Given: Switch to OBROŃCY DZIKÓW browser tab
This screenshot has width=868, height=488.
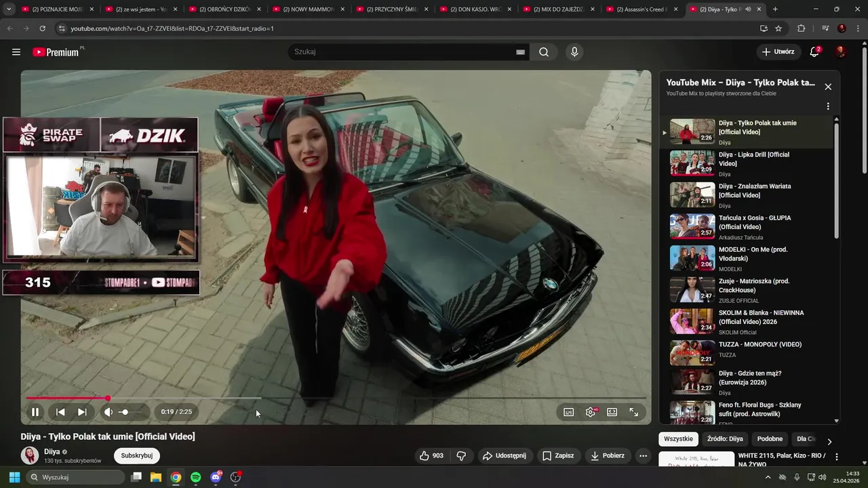Looking at the screenshot, I should 225,9.
